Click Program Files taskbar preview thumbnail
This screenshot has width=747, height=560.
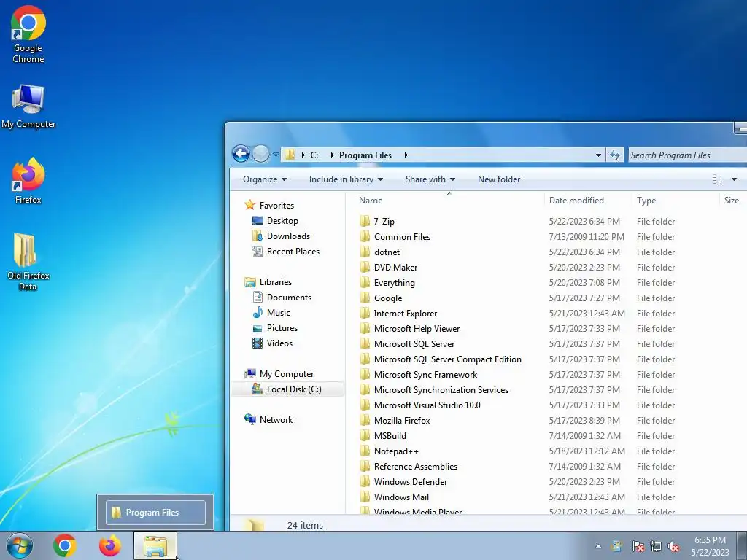tap(155, 512)
